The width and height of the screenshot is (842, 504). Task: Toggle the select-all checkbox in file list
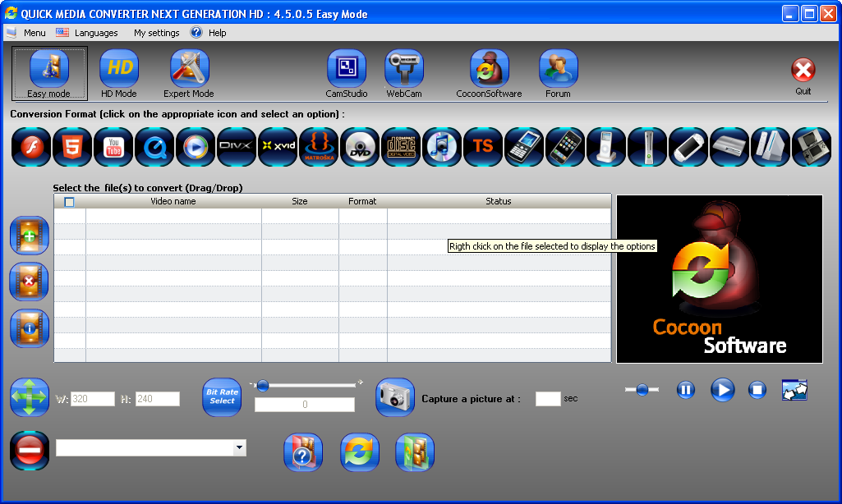point(69,202)
